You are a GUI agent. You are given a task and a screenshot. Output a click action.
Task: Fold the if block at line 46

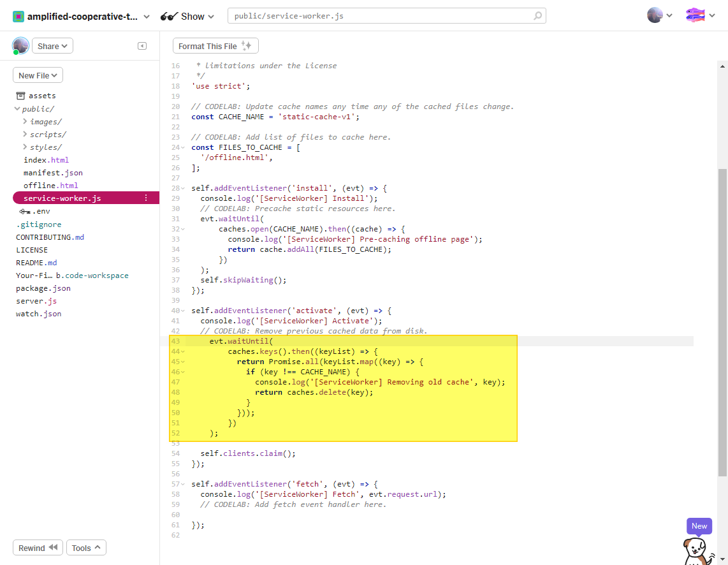(x=183, y=372)
